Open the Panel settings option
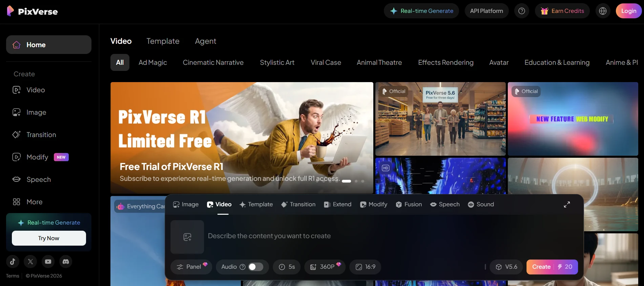Viewport: 644px width, 286px height. click(191, 267)
